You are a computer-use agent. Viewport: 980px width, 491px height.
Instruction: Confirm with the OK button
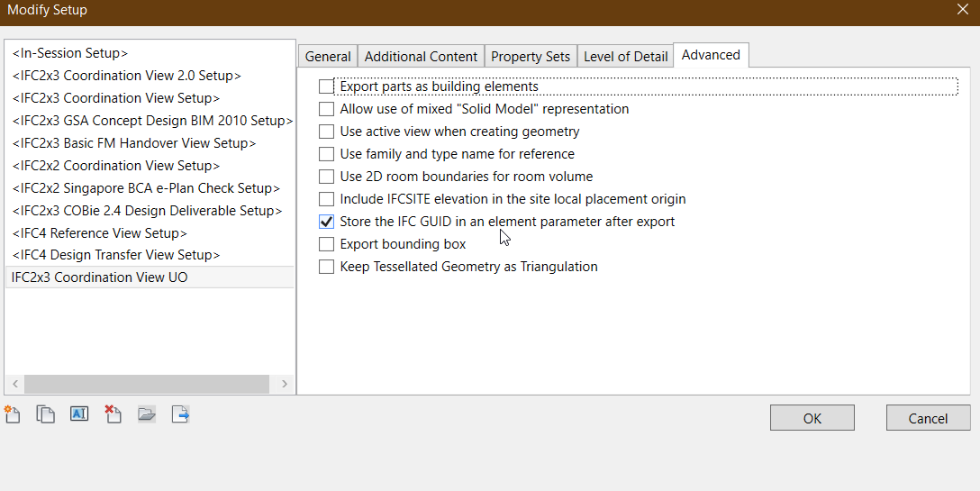point(812,418)
